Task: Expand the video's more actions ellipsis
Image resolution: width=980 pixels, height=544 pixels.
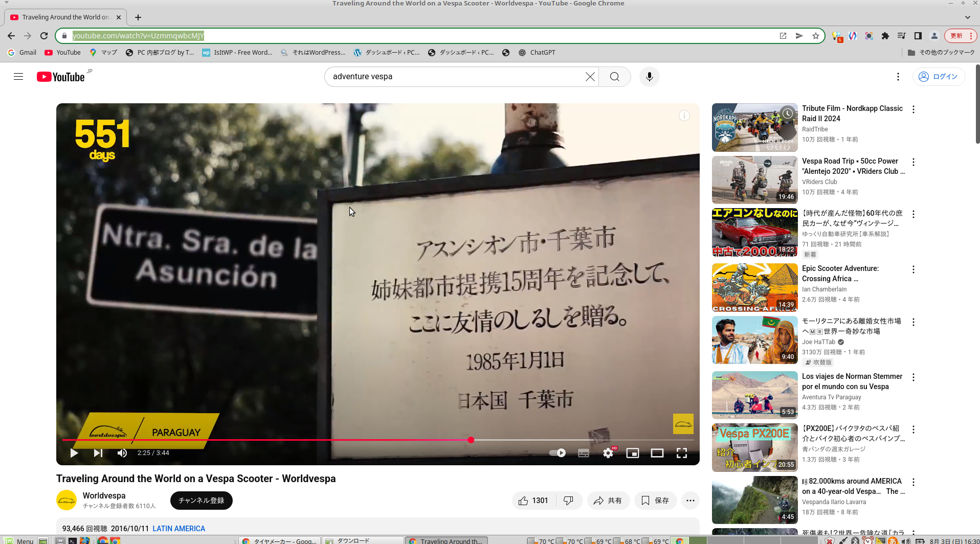Action: [x=690, y=501]
